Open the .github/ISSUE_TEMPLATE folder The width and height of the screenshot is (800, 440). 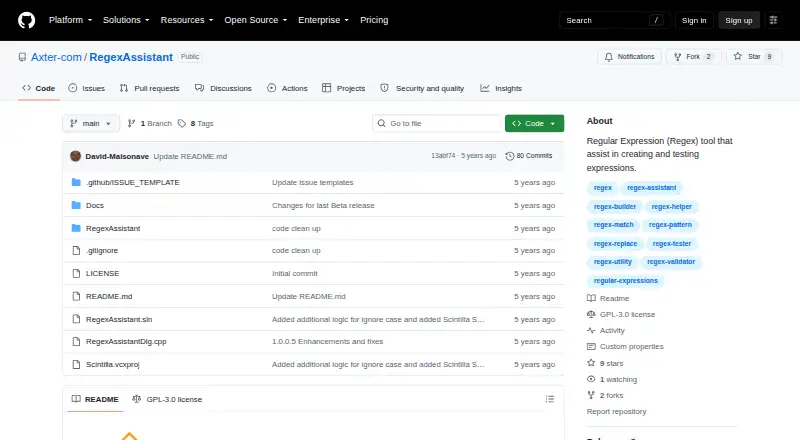tap(133, 183)
